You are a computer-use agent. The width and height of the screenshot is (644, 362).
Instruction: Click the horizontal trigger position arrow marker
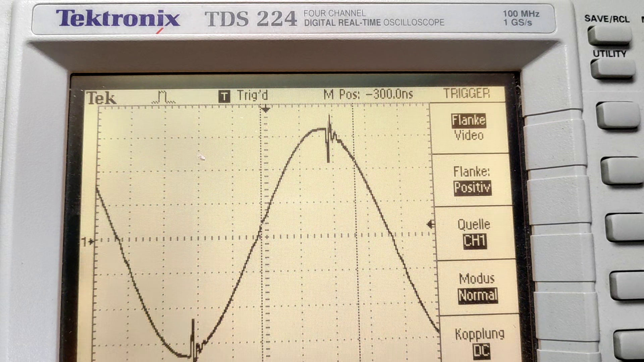coord(265,109)
